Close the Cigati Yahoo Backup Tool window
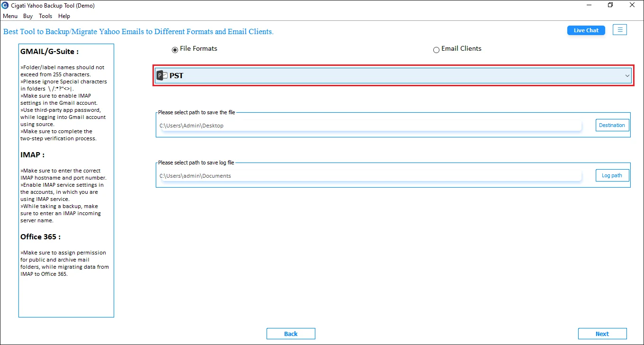The image size is (644, 345). 632,5
